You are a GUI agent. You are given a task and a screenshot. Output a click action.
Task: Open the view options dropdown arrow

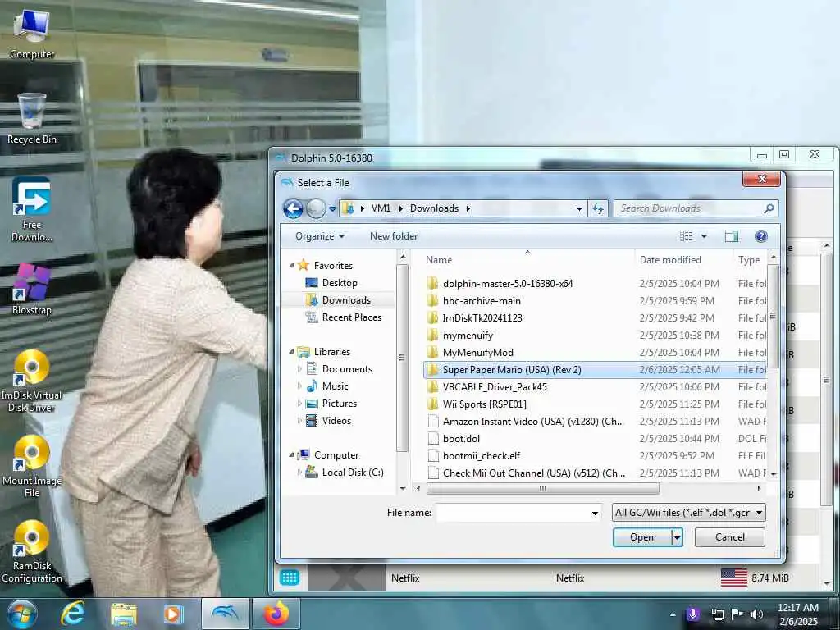point(705,236)
